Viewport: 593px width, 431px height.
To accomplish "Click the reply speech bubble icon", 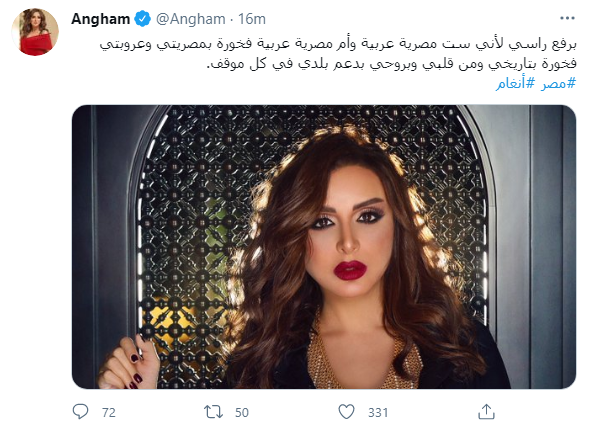I will 80,412.
